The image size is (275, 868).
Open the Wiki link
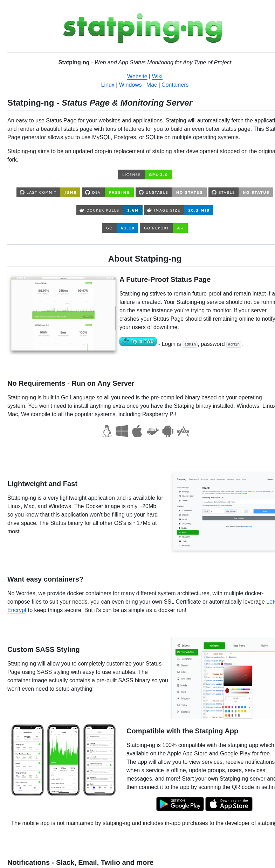click(x=157, y=76)
